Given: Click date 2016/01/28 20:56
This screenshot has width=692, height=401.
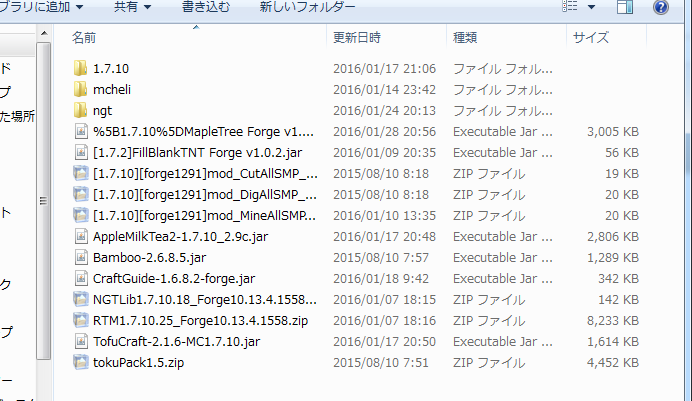Looking at the screenshot, I should coord(384,131).
